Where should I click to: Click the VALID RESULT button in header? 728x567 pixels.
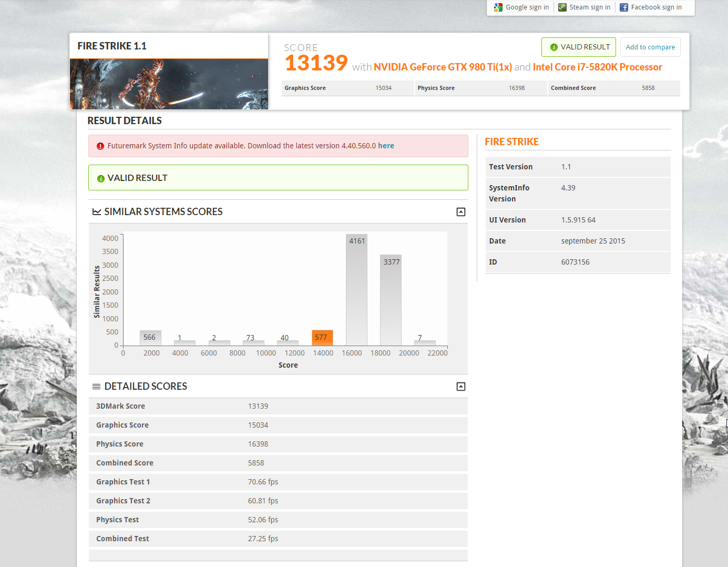click(579, 47)
